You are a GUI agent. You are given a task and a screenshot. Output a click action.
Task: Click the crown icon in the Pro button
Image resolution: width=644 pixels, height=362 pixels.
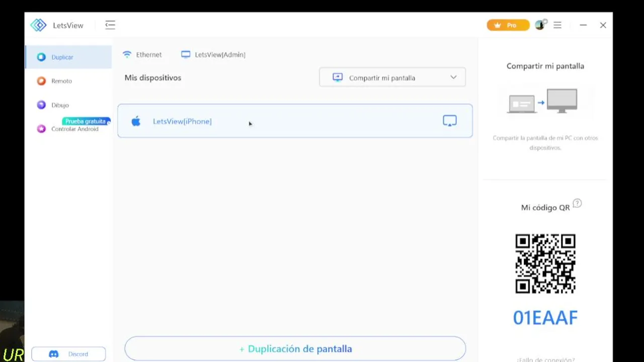pos(498,25)
